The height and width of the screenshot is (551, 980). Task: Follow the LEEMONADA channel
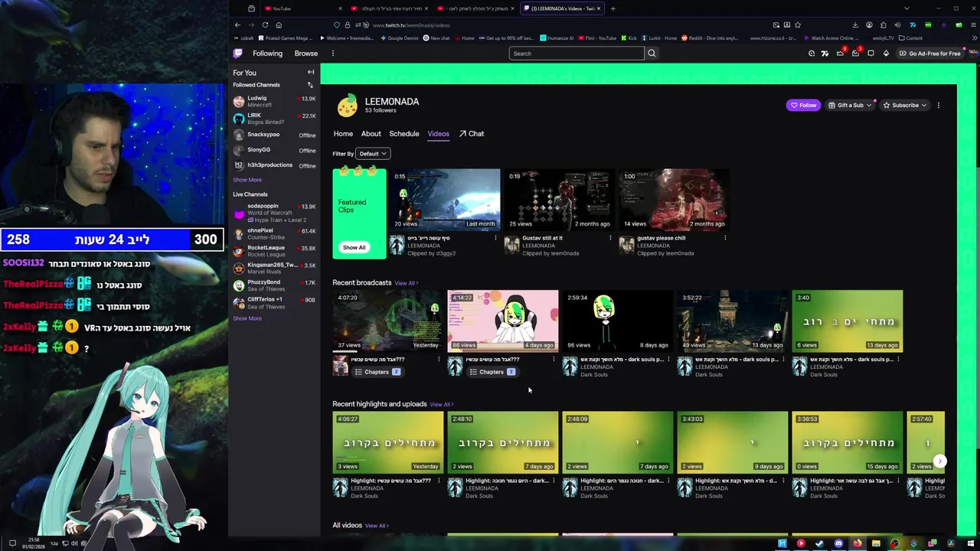coord(803,105)
